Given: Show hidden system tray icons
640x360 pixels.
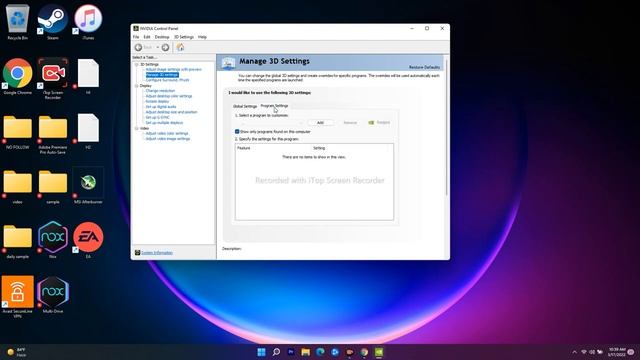Looking at the screenshot, I should (x=574, y=352).
